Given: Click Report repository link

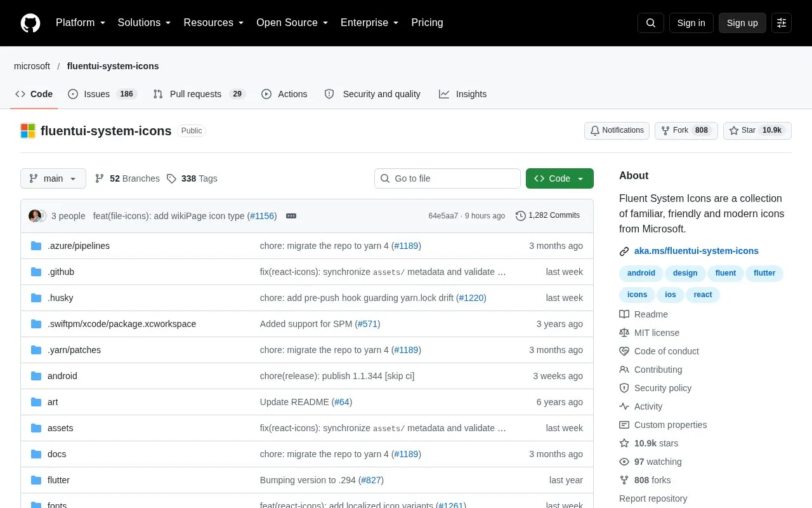Looking at the screenshot, I should tap(653, 498).
